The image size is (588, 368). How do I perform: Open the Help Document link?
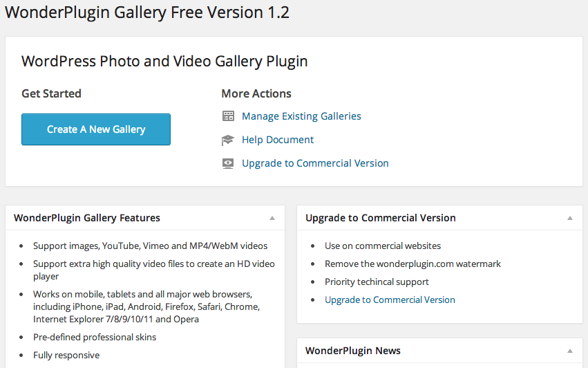[278, 140]
